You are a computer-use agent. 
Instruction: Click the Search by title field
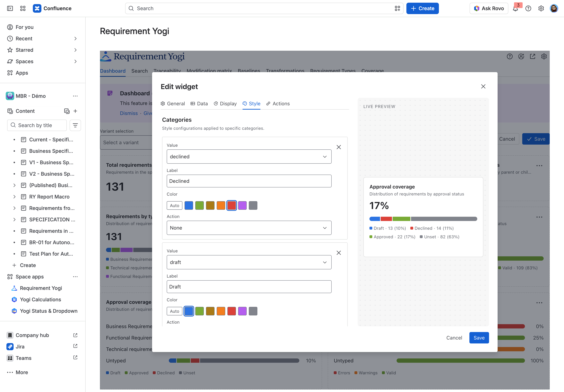pyautogui.click(x=37, y=125)
